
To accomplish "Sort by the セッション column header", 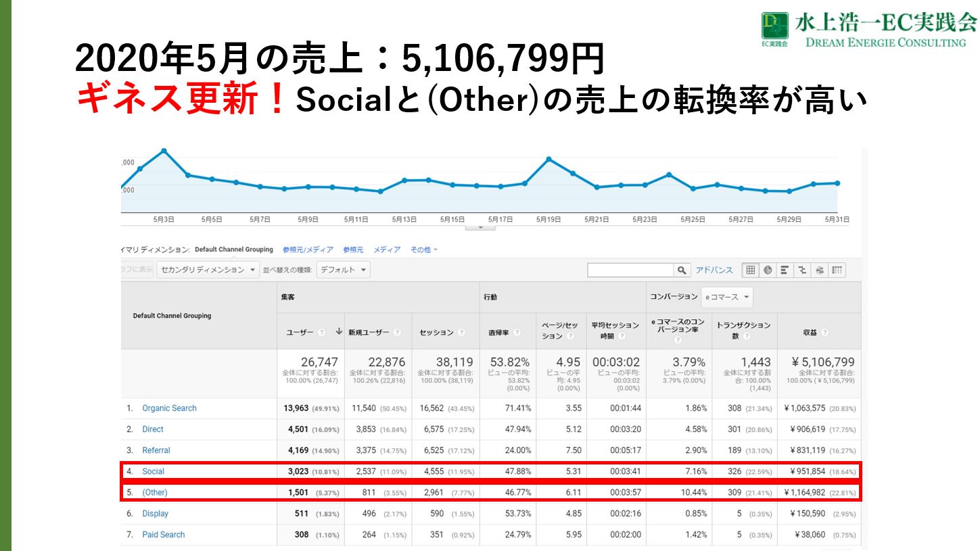I will click(436, 333).
